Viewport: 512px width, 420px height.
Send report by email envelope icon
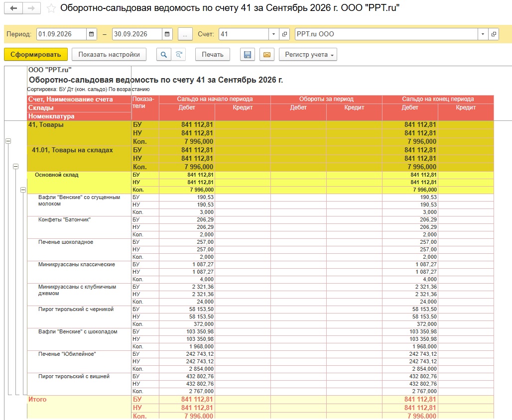pyautogui.click(x=267, y=55)
